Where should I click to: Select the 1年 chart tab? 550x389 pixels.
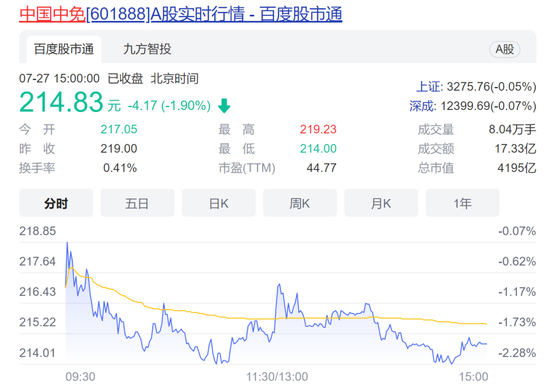[462, 203]
